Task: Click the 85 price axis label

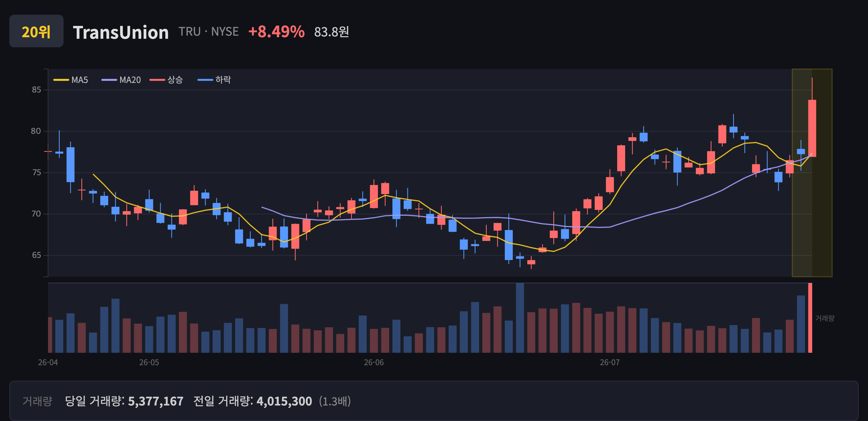Action: (x=36, y=90)
